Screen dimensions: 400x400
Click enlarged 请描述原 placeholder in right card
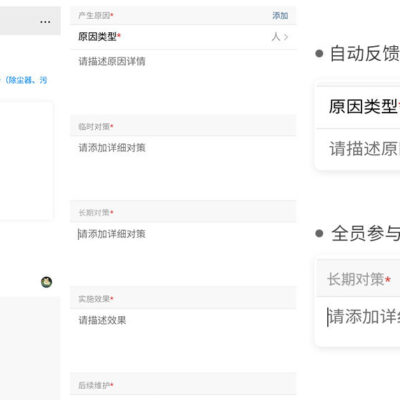coord(364,148)
